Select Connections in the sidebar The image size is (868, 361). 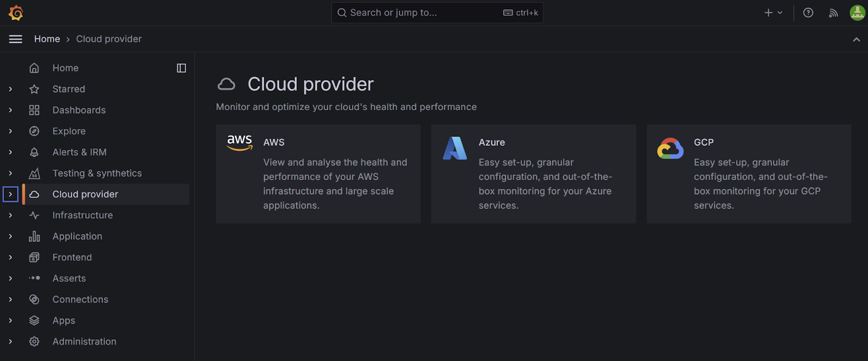tap(80, 299)
